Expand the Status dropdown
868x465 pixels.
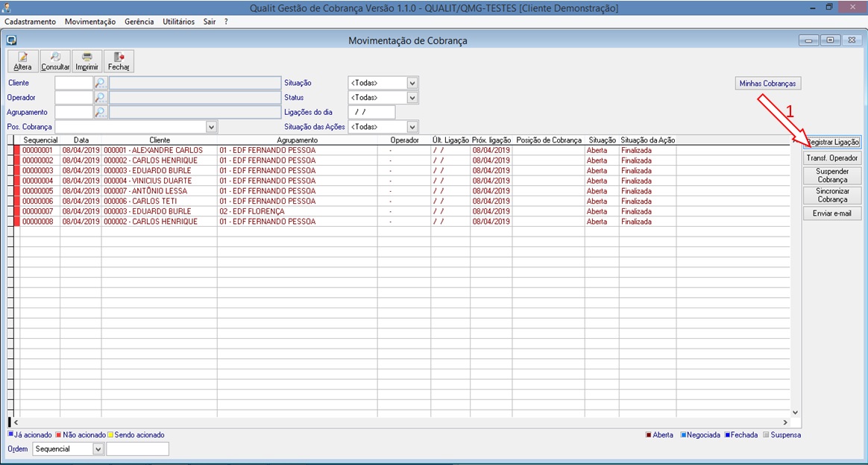[x=412, y=98]
